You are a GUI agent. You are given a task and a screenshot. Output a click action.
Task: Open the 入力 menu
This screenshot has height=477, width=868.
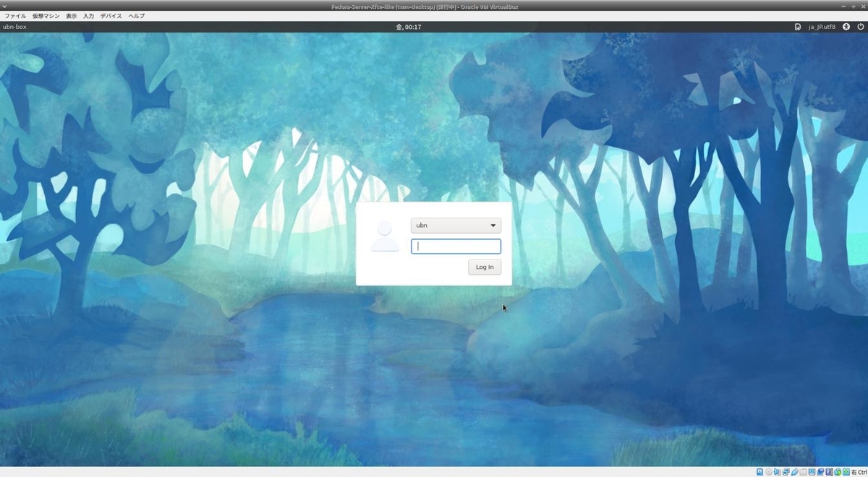tap(88, 16)
